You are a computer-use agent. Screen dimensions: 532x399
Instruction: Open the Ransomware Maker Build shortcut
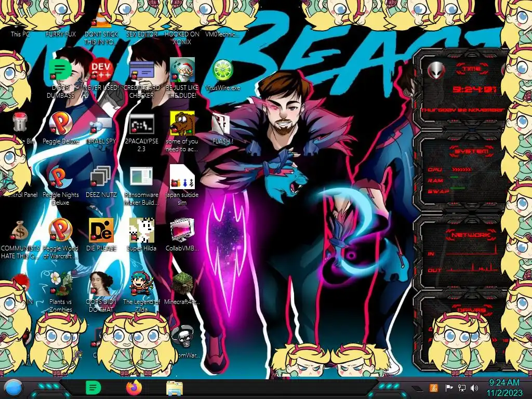[141, 177]
